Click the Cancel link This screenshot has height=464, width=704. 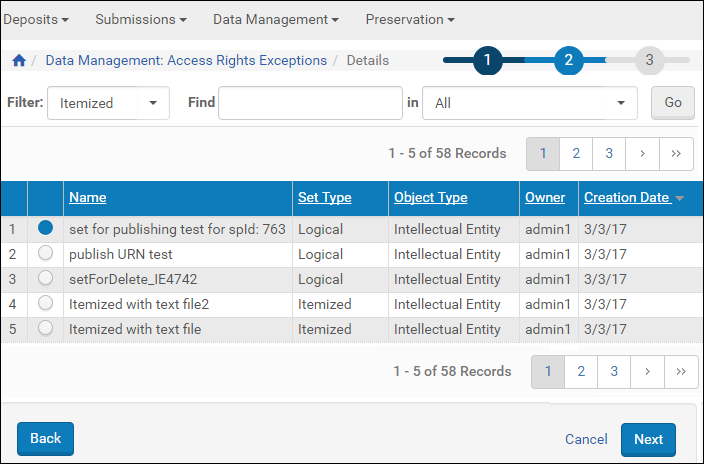coord(586,439)
